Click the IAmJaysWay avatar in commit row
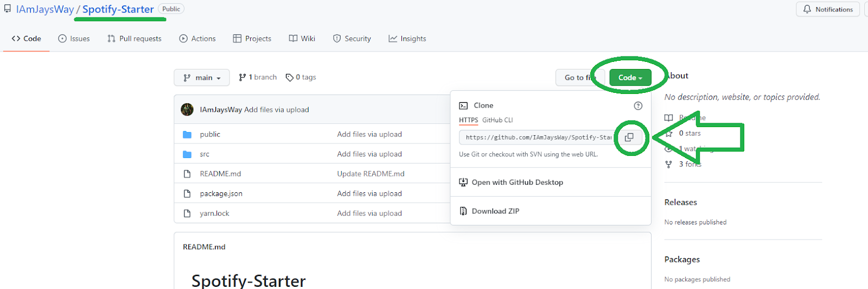The width and height of the screenshot is (868, 289). coord(187,110)
